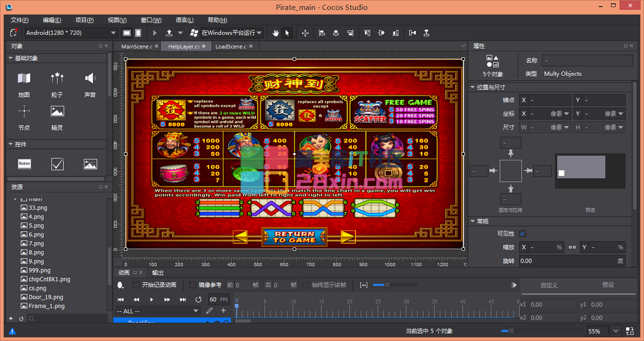
Task: Distribute selected objects vertically
Action: pyautogui.click(x=427, y=33)
